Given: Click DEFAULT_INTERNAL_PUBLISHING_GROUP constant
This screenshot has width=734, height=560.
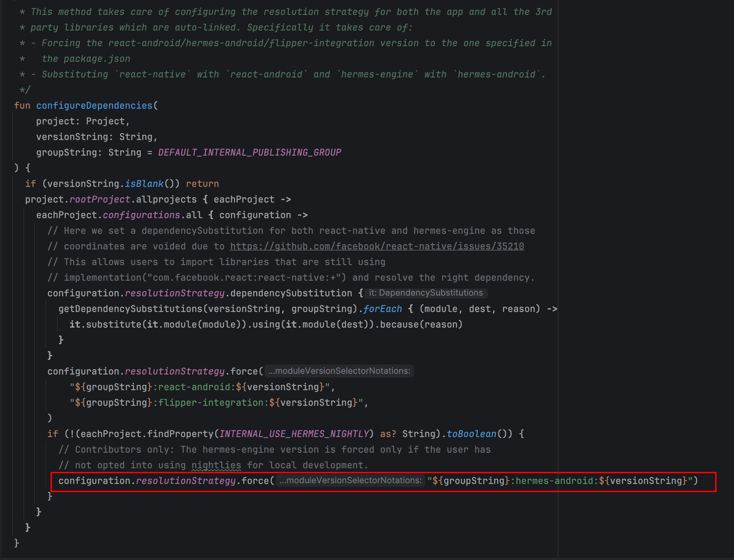Looking at the screenshot, I should (249, 152).
